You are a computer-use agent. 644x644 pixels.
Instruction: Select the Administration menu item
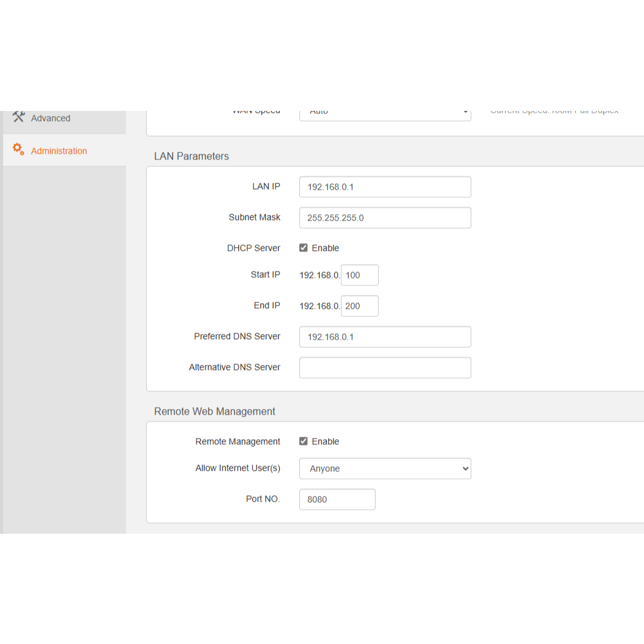pyautogui.click(x=59, y=151)
